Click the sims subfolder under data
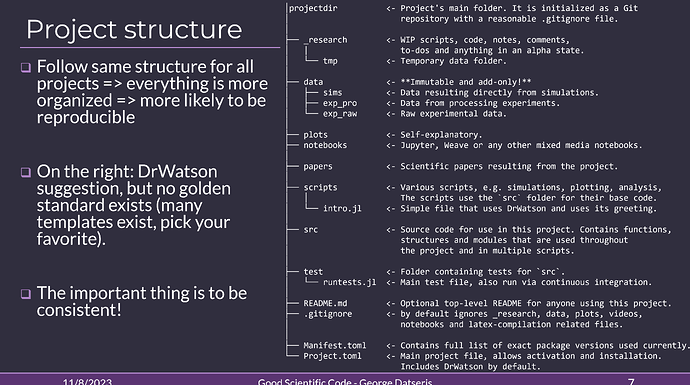The image size is (690, 385). (x=332, y=92)
